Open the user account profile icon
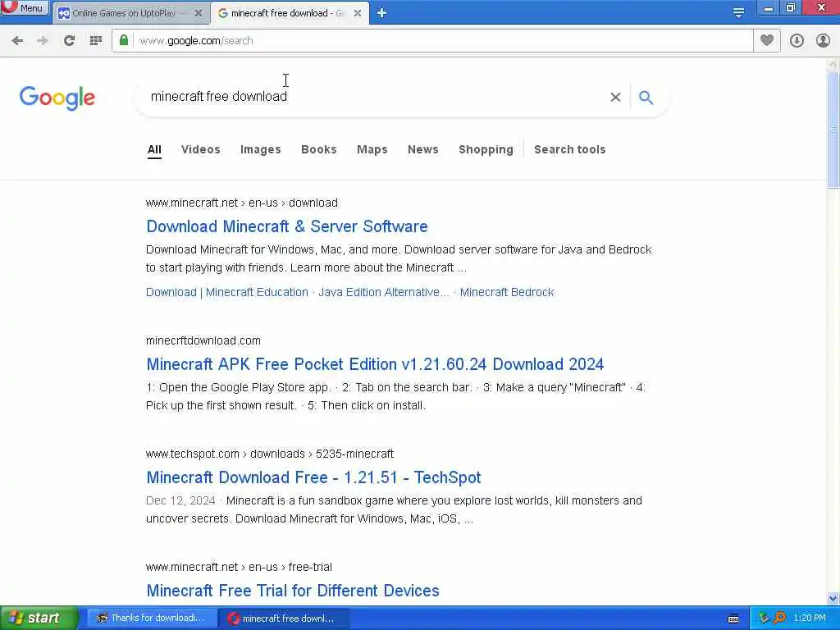 (823, 41)
